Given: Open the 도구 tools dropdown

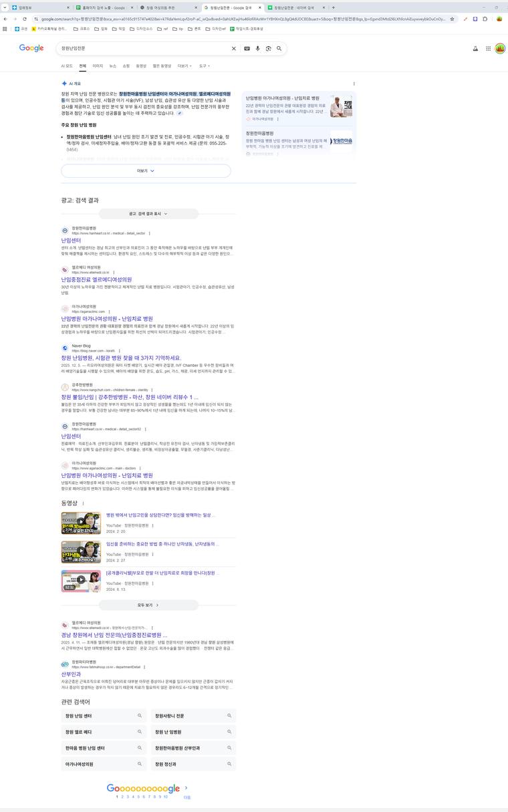Looking at the screenshot, I should (204, 66).
